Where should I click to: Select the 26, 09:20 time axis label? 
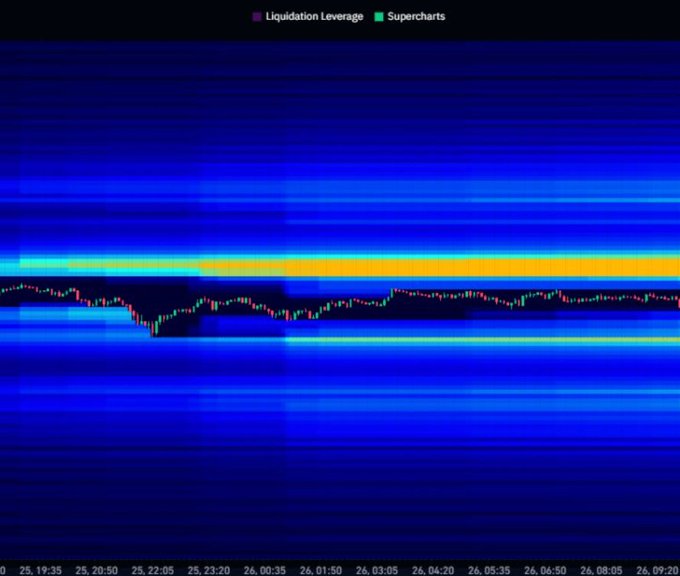pos(657,570)
